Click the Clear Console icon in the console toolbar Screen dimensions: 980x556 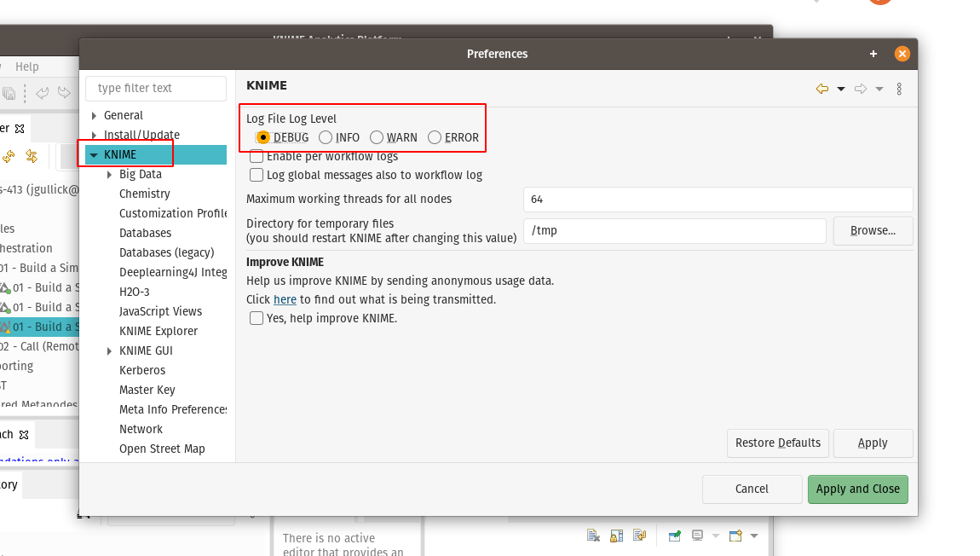pyautogui.click(x=593, y=536)
